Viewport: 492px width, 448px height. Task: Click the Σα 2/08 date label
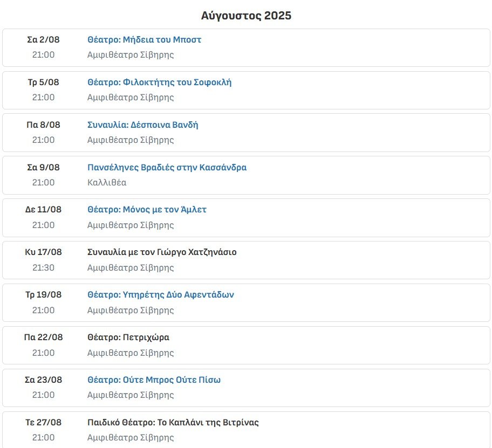[x=43, y=40]
